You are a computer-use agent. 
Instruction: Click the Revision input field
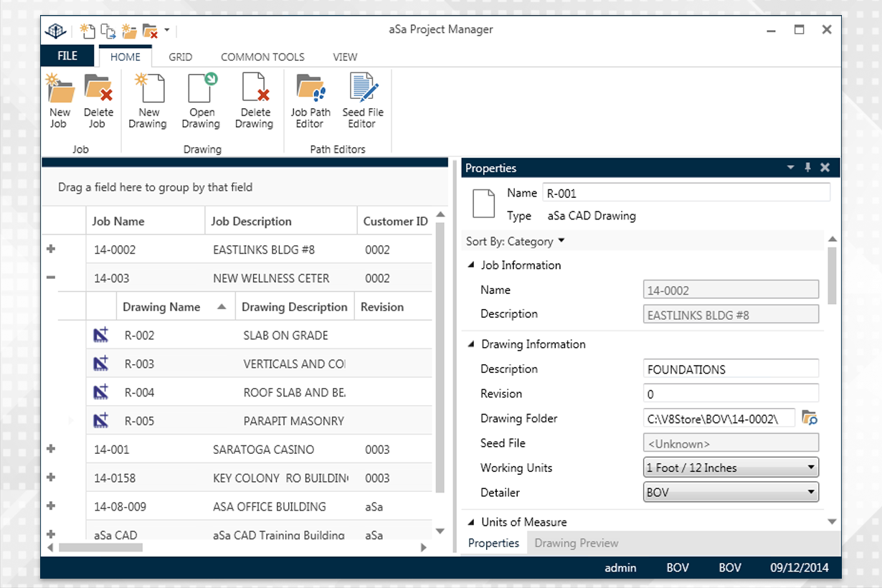[x=731, y=394]
